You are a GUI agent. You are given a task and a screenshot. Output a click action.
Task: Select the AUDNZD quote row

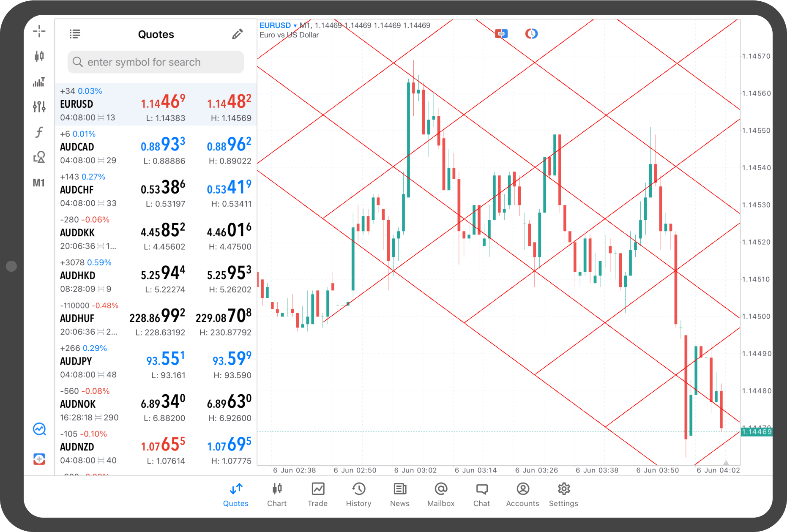point(156,447)
